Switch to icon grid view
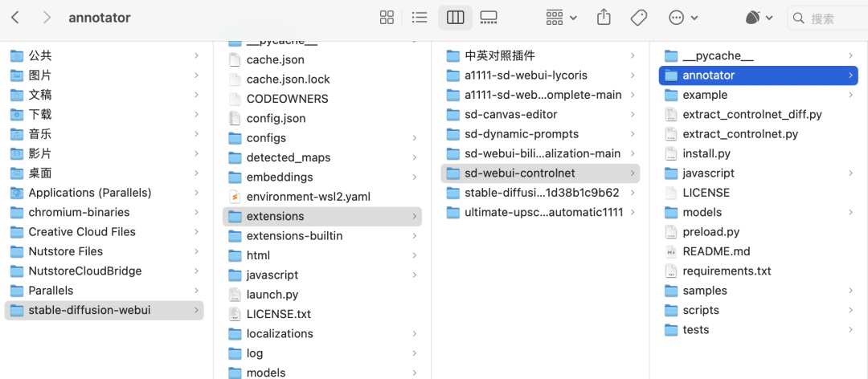The image size is (868, 379). click(x=387, y=18)
